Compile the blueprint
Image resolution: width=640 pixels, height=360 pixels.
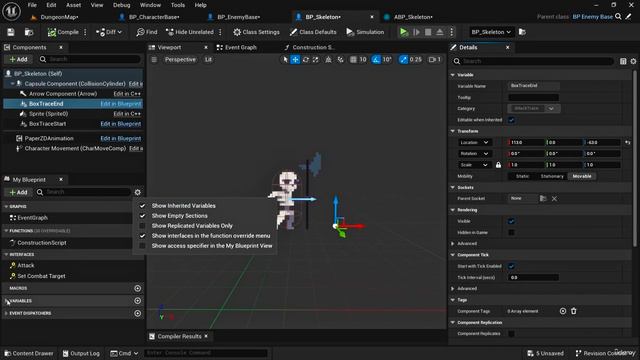pyautogui.click(x=63, y=32)
